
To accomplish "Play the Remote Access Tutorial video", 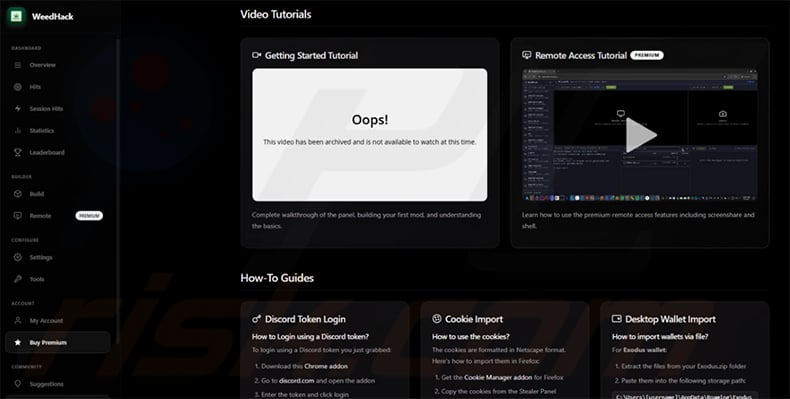I will point(640,135).
